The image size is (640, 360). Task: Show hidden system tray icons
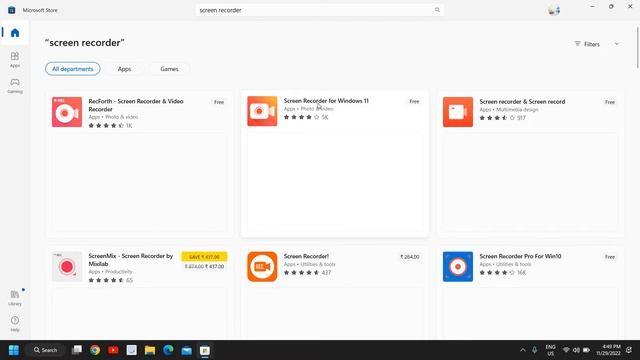point(522,350)
